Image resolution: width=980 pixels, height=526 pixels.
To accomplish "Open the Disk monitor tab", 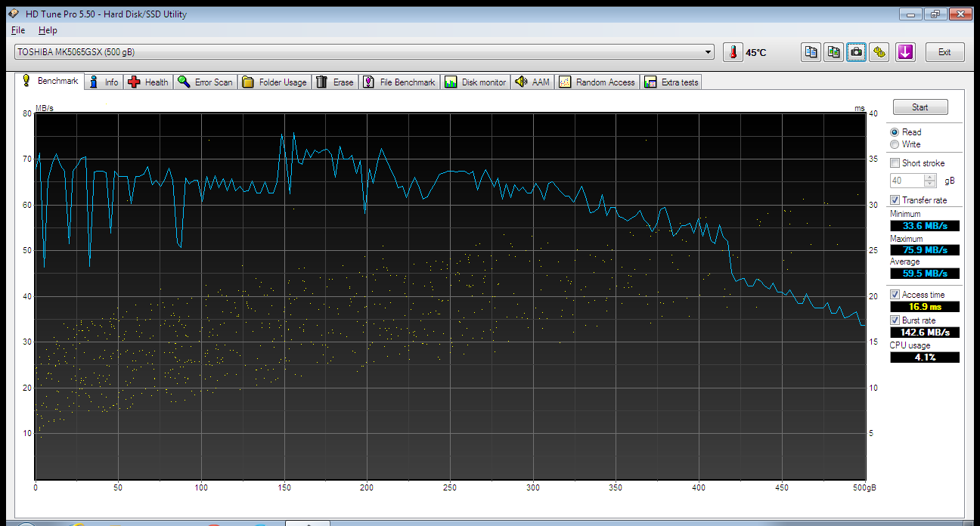I will click(x=476, y=82).
